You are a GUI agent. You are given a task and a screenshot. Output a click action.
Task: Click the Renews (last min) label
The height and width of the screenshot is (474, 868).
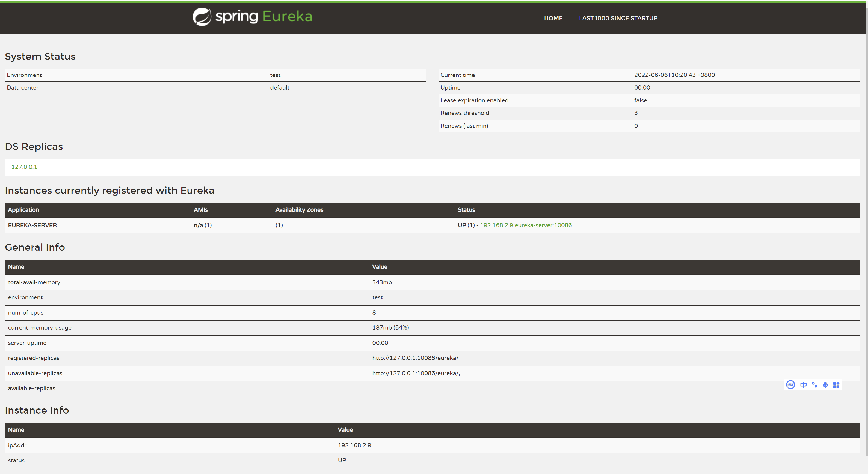(x=464, y=126)
